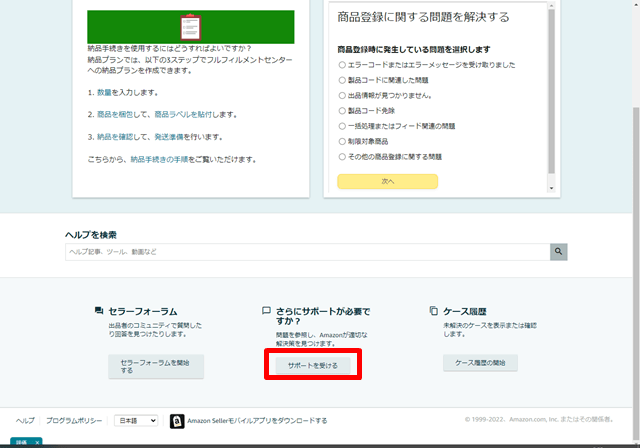This screenshot has width=640, height=448.
Task: Click into the ヘルプを検索 search field
Action: [306, 252]
